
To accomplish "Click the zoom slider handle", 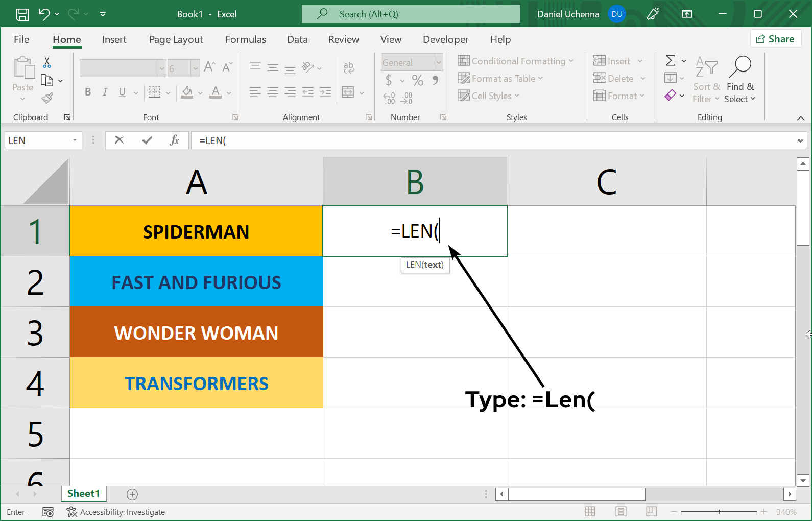I will 719,511.
